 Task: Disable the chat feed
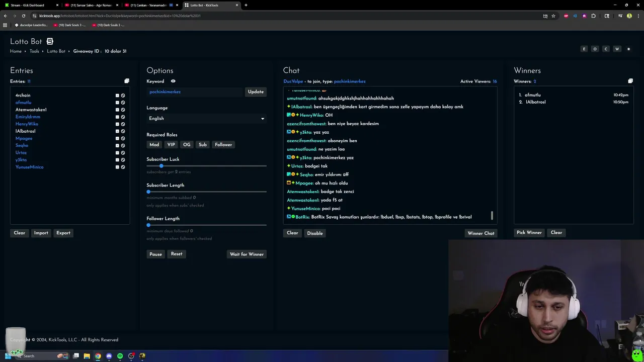315,233
